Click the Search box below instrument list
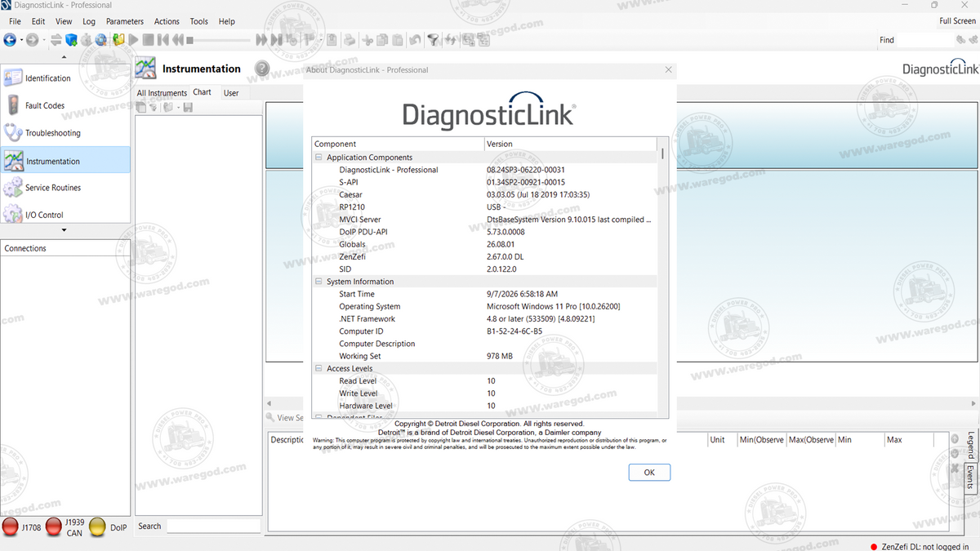Screen dimensions: 980x551 [213, 527]
